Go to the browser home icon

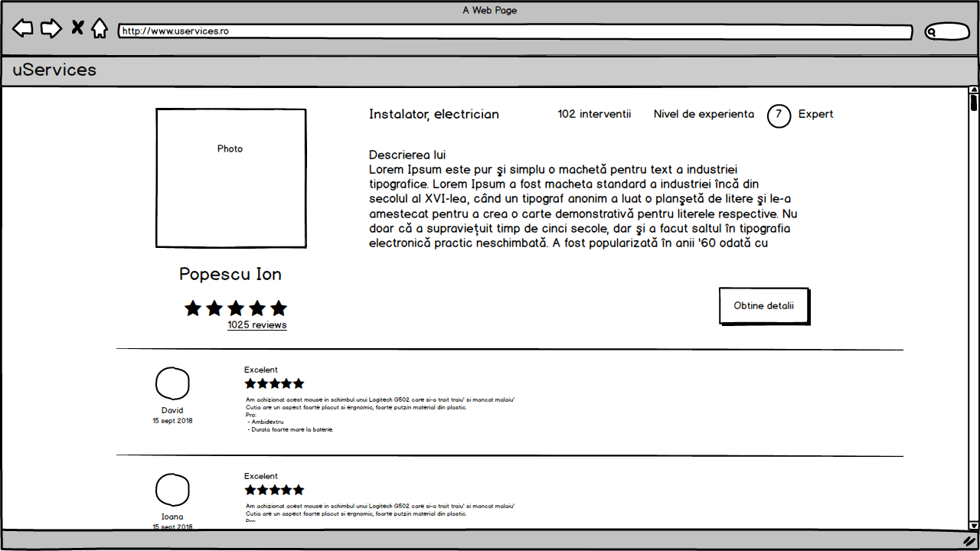(100, 29)
